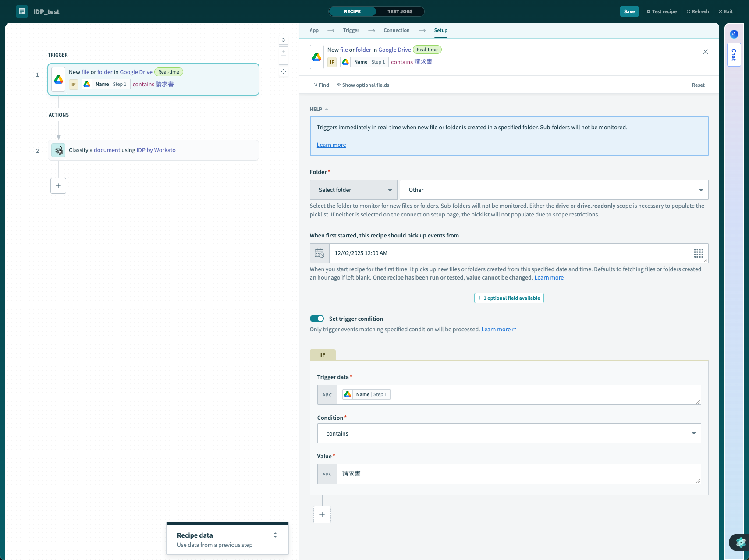
Task: Go to the Connection breadcrumb tab
Action: pos(397,30)
